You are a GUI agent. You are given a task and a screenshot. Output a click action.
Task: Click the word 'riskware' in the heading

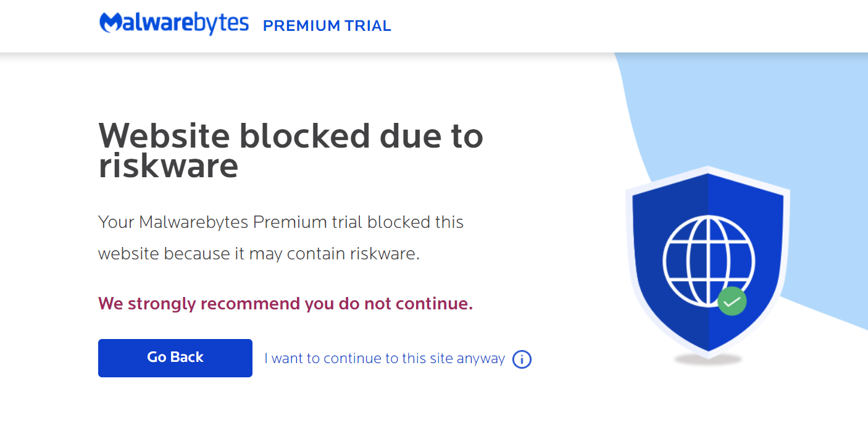[x=169, y=165]
